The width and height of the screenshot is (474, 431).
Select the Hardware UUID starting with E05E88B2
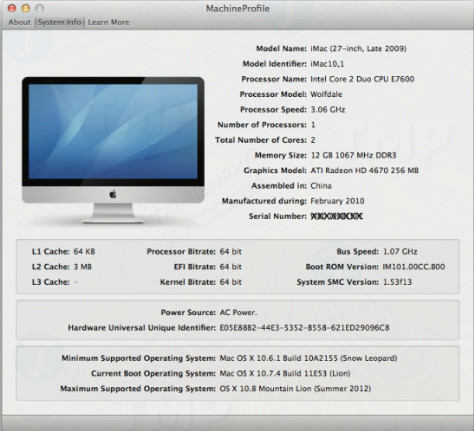pyautogui.click(x=304, y=328)
